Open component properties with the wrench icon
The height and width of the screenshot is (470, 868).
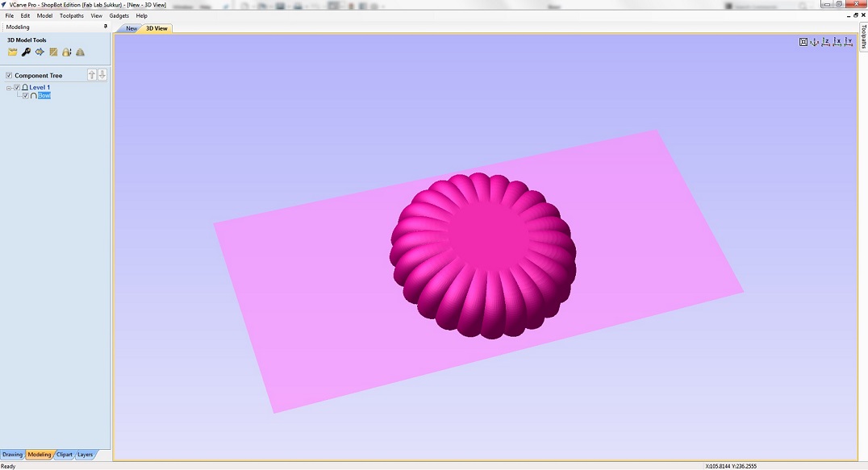[26, 52]
